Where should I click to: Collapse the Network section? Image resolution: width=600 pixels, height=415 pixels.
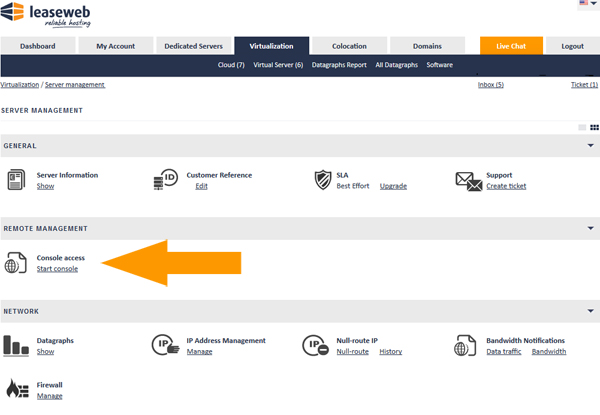pos(591,312)
